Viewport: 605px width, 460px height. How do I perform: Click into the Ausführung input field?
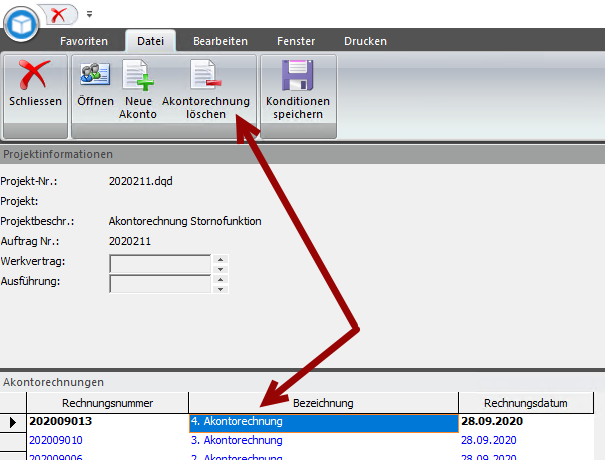(160, 283)
